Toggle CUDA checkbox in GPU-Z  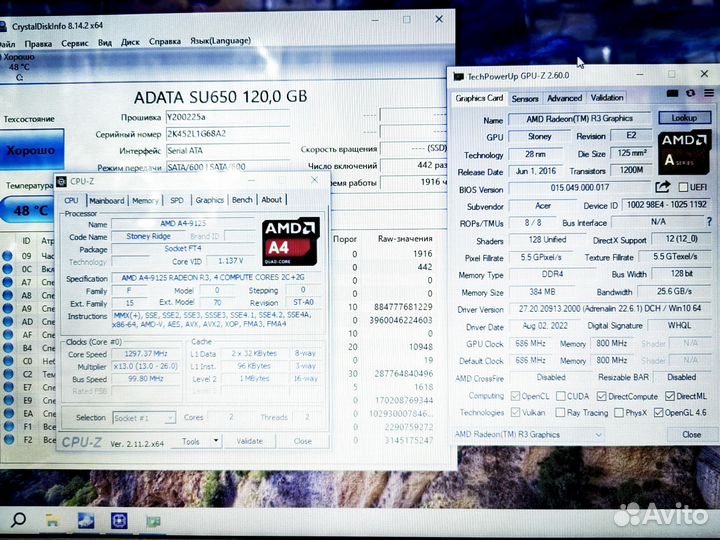tap(561, 396)
